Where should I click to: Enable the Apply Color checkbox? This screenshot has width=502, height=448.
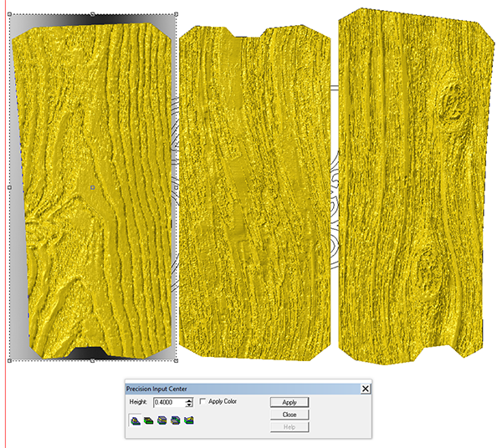202,401
